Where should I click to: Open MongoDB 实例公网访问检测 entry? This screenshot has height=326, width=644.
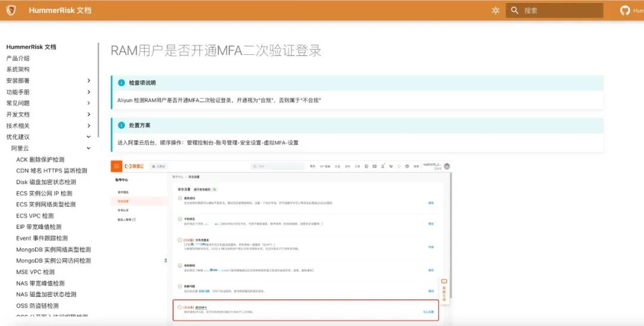pos(54,260)
